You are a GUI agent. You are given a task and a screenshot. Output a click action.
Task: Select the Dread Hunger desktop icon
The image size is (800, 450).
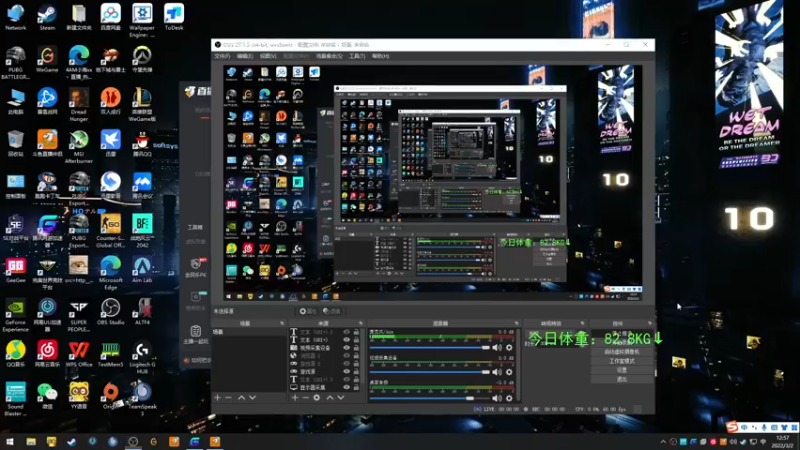click(79, 105)
